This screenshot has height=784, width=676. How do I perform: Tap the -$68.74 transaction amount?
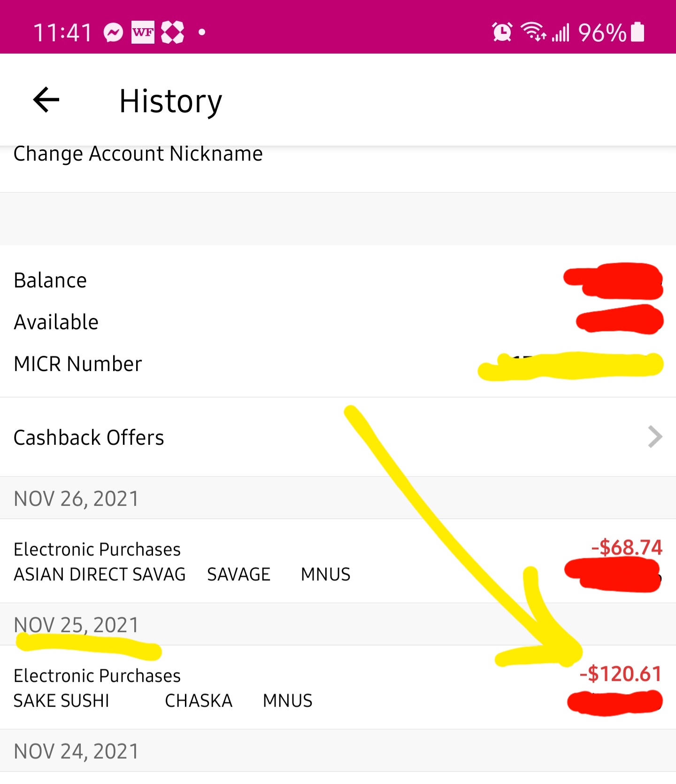coord(626,548)
